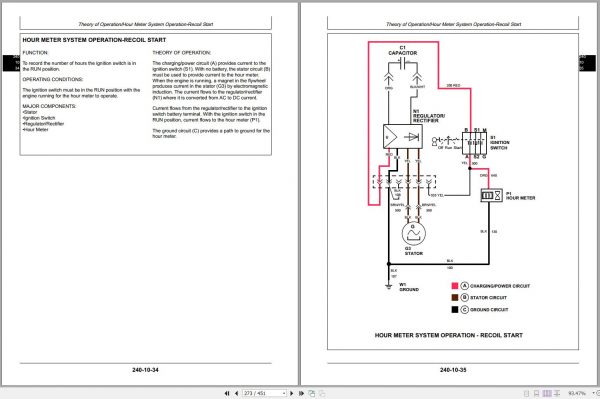Click the G3 STATOR label
Screen dimensions: 600x399
414,251
